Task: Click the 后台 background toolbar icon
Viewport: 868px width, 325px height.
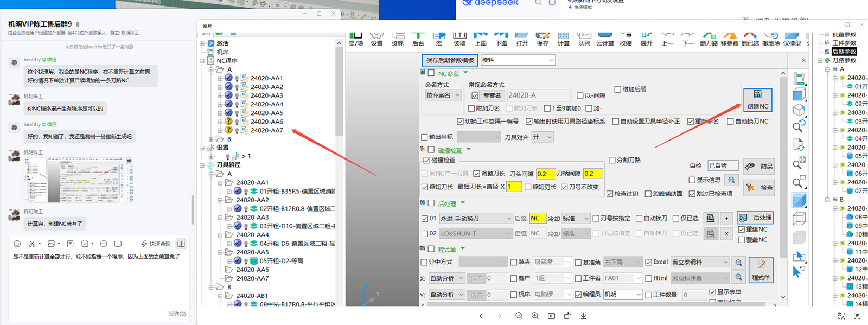Action: click(x=418, y=39)
